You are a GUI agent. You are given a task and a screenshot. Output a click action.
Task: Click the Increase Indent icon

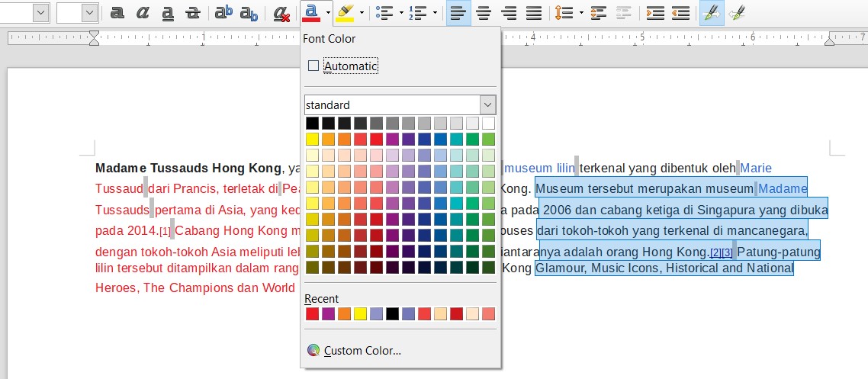click(x=655, y=13)
